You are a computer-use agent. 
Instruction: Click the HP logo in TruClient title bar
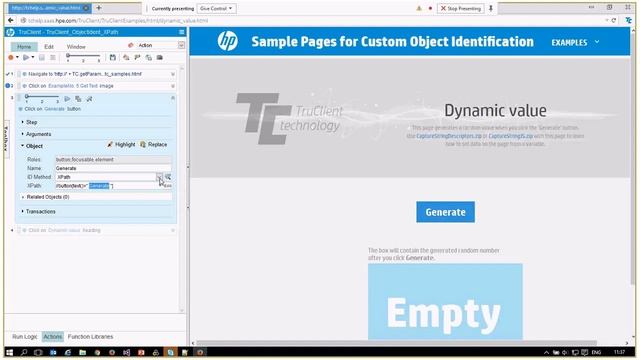click(11, 32)
